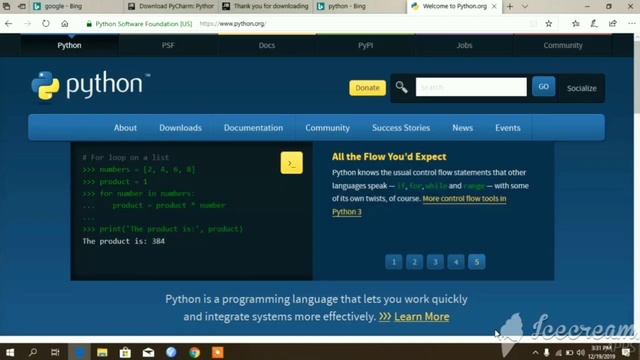Image resolution: width=640 pixels, height=360 pixels.
Task: Open Task View on taskbar
Action: pyautogui.click(x=55, y=352)
